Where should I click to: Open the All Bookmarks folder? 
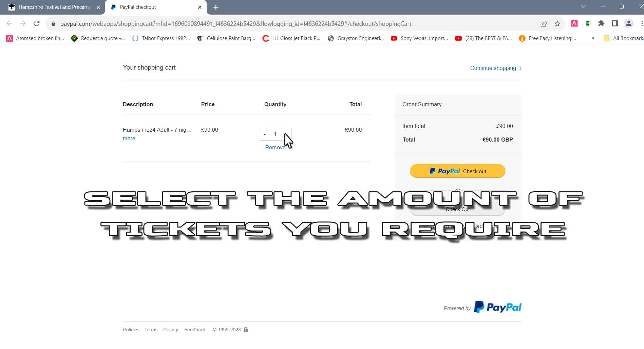tap(624, 38)
